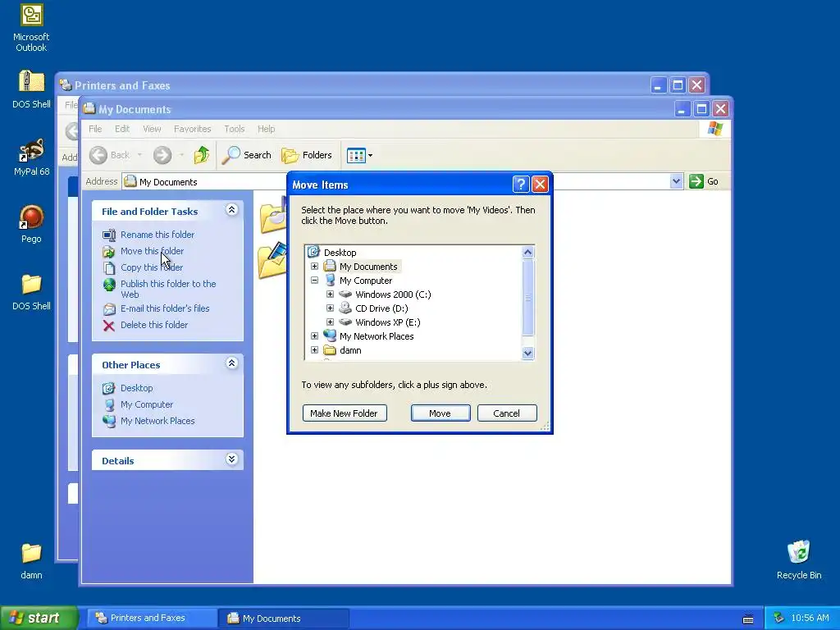Click the Search toolbar button
This screenshot has width=840, height=630.
pos(247,155)
